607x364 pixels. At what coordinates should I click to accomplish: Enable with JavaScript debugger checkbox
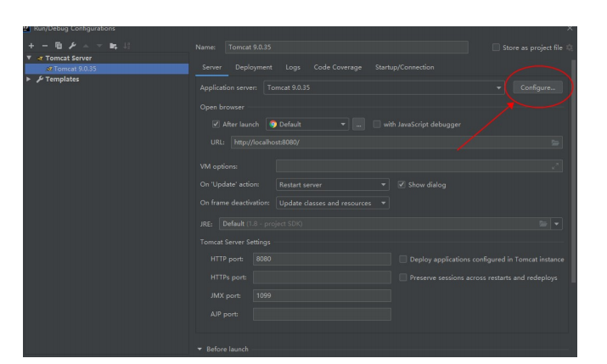tap(377, 124)
